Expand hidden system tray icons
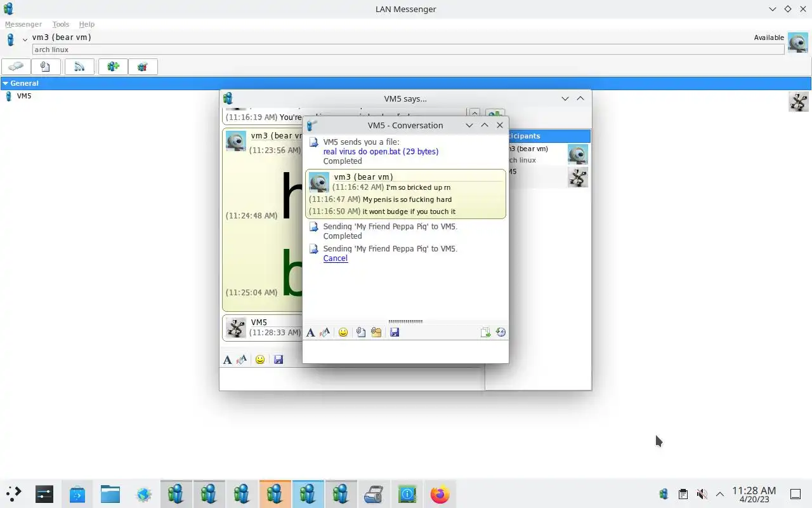 720,494
